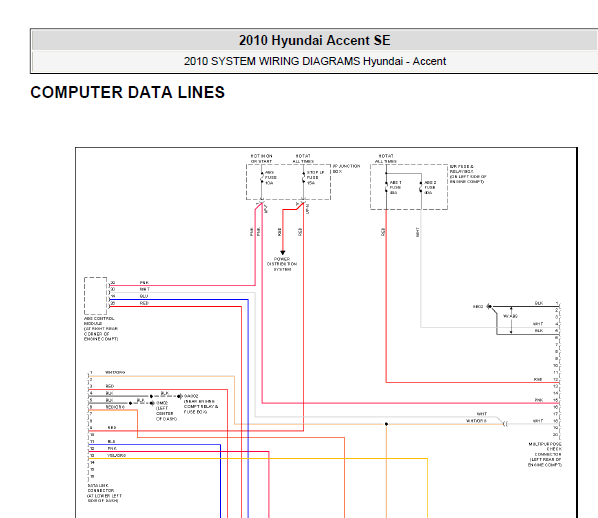Click the ABS 2 fuse symbol
Image resolution: width=598 pixels, height=518 pixels.
coord(421,187)
